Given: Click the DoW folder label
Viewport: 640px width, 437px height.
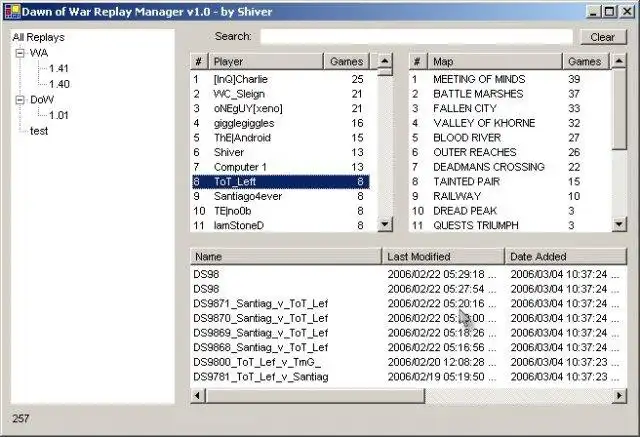Looking at the screenshot, I should click(42, 100).
